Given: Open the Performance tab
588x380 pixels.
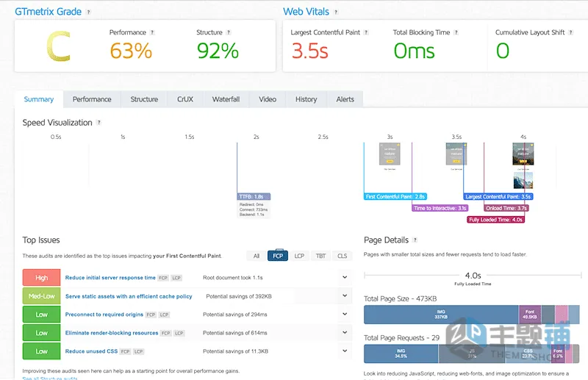Looking at the screenshot, I should pyautogui.click(x=92, y=99).
